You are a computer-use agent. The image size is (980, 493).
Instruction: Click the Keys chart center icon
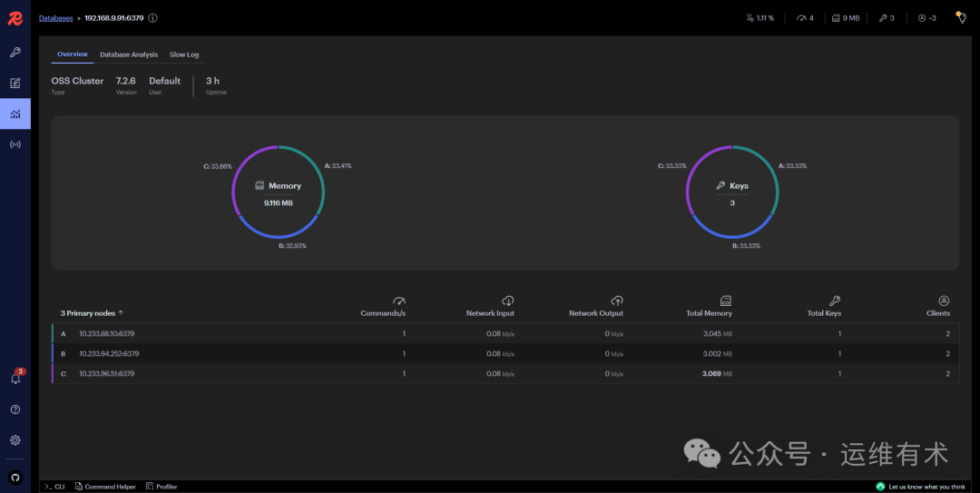pyautogui.click(x=720, y=186)
